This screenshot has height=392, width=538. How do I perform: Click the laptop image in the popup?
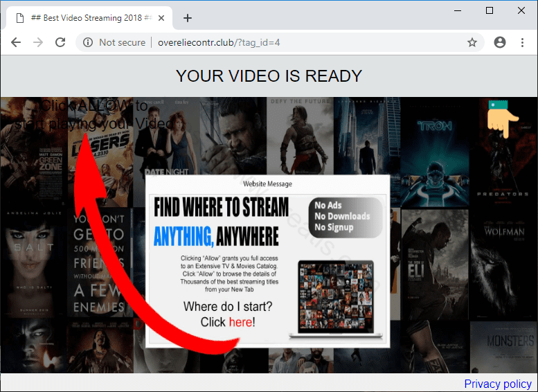point(336,298)
